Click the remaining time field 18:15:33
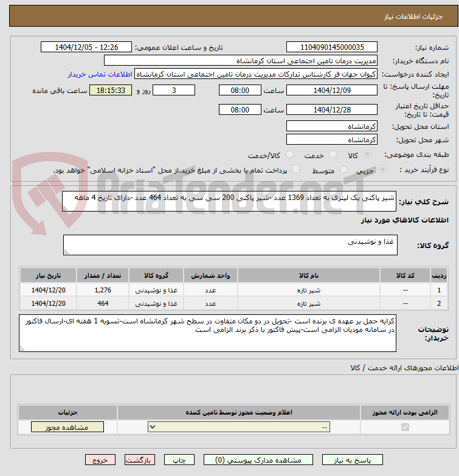Screen dimensions: 459x476 [111, 90]
